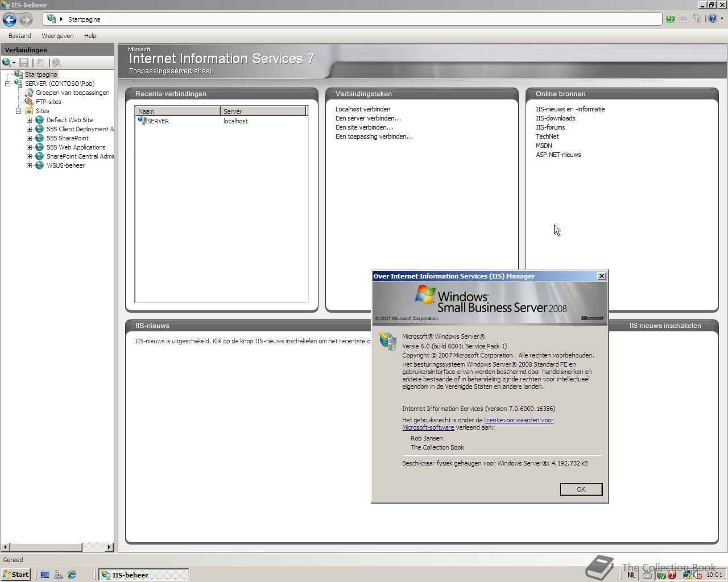The height and width of the screenshot is (582, 728).
Task: Click the Up folder icon in Verbindingen toolbar
Action: coord(40,63)
